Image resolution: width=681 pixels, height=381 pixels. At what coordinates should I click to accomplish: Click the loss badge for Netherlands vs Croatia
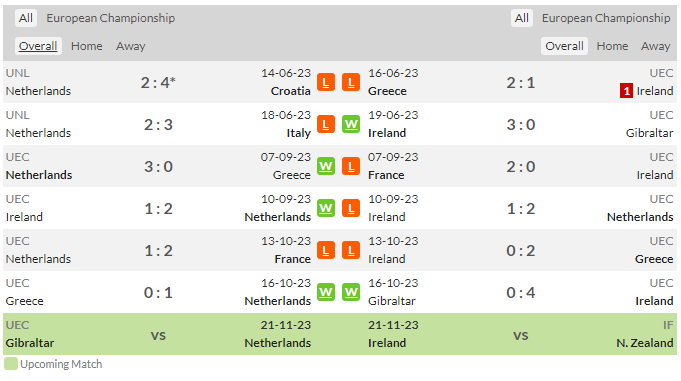coord(326,82)
